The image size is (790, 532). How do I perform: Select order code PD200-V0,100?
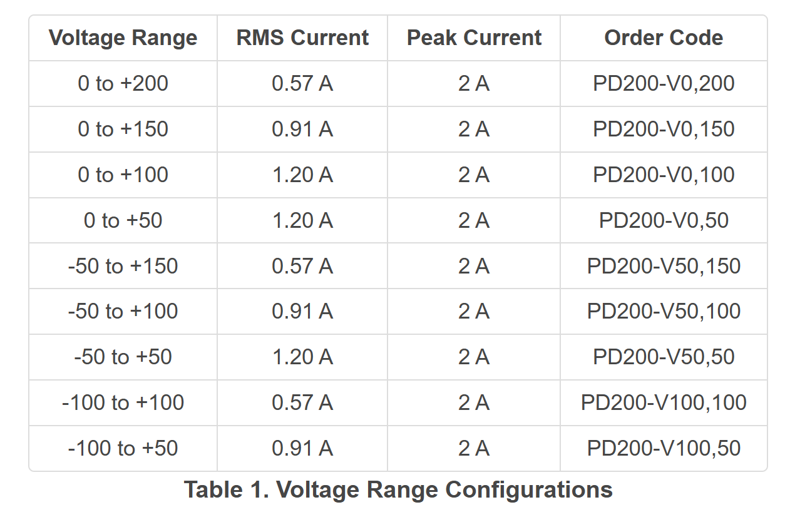click(x=664, y=175)
